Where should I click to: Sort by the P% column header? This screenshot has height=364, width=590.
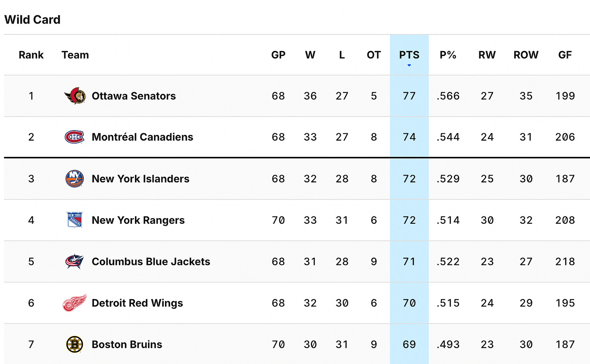(x=448, y=55)
